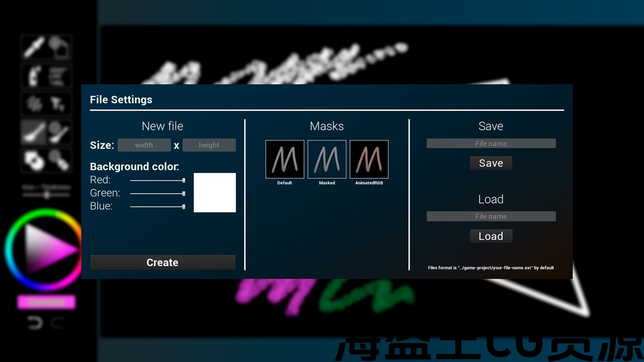Viewport: 644px width, 362px height.
Task: Click the height size input field
Action: [209, 145]
